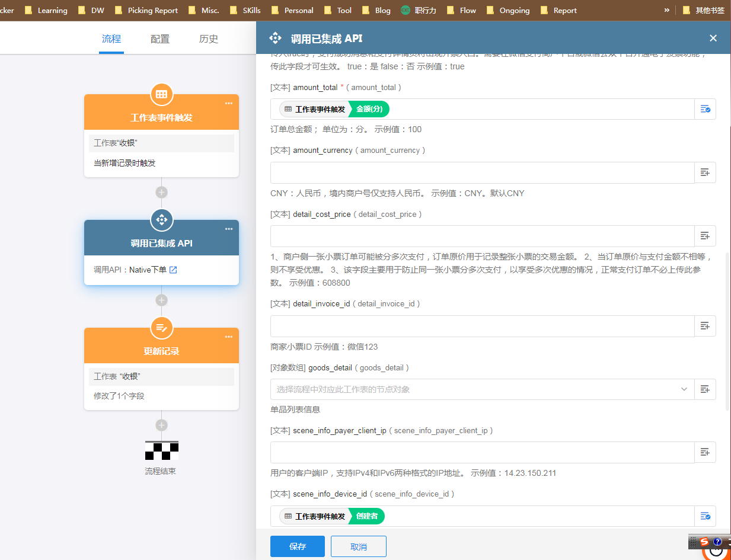Switch to 历史 tab
Image resolution: width=731 pixels, height=560 pixels.
209,39
